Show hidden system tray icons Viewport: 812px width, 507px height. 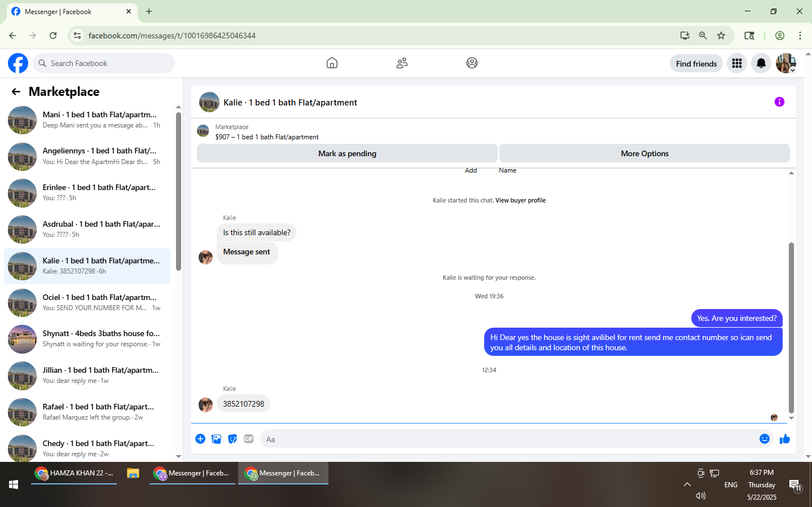687,484
